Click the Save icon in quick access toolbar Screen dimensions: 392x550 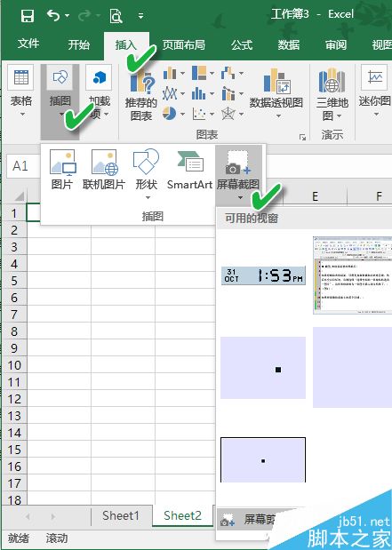click(28, 16)
